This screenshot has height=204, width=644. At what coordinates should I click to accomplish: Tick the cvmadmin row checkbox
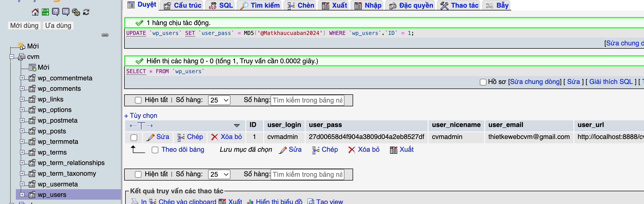[134, 138]
